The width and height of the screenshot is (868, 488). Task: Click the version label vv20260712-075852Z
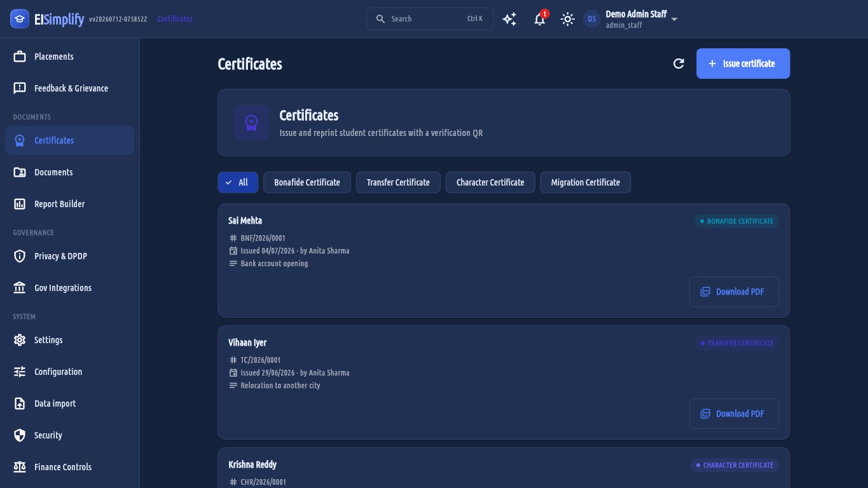point(118,19)
